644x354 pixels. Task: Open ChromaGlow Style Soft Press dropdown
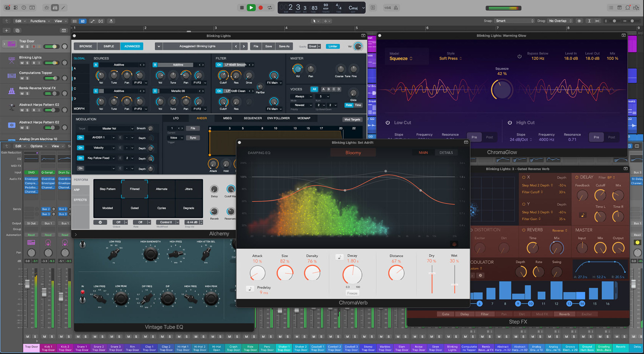(451, 59)
